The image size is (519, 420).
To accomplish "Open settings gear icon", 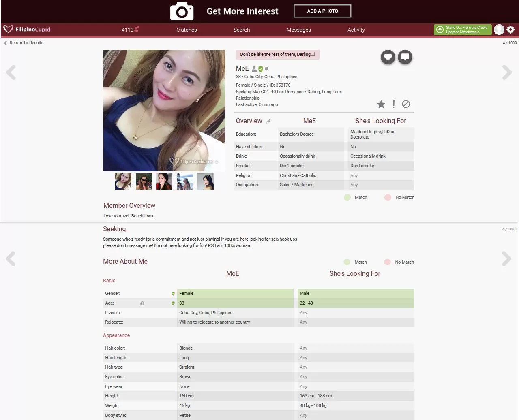I will (x=510, y=30).
